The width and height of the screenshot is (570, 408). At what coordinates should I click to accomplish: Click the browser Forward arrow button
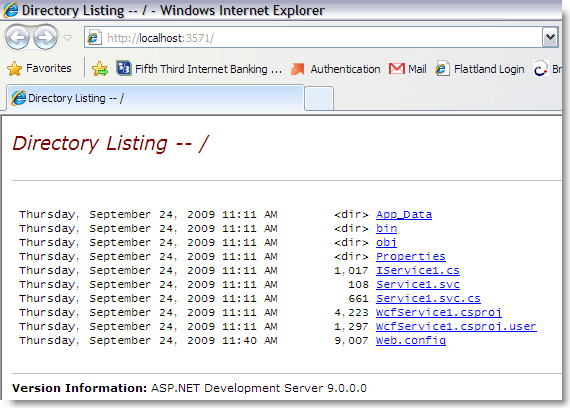45,37
